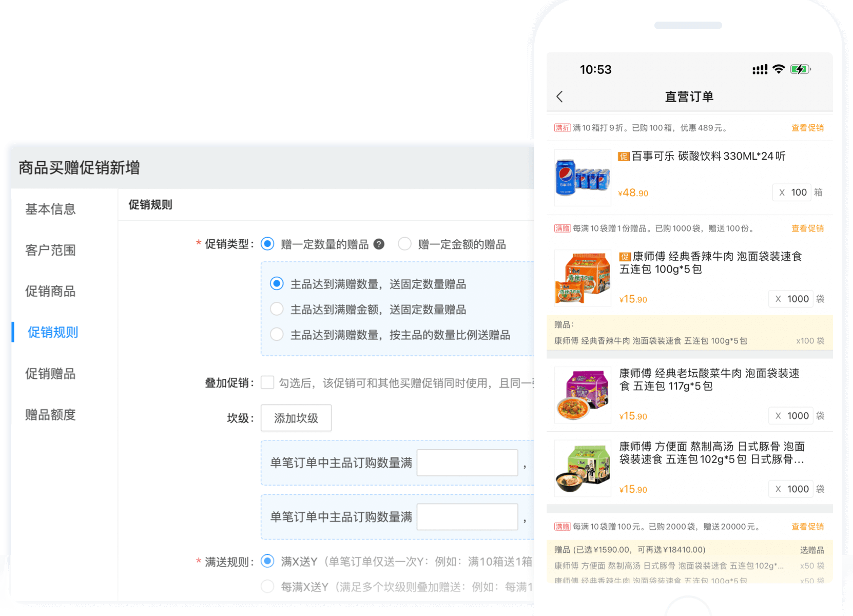Image resolution: width=853 pixels, height=616 pixels.
Task: Go to 赠品额度 section
Action: coord(50,414)
